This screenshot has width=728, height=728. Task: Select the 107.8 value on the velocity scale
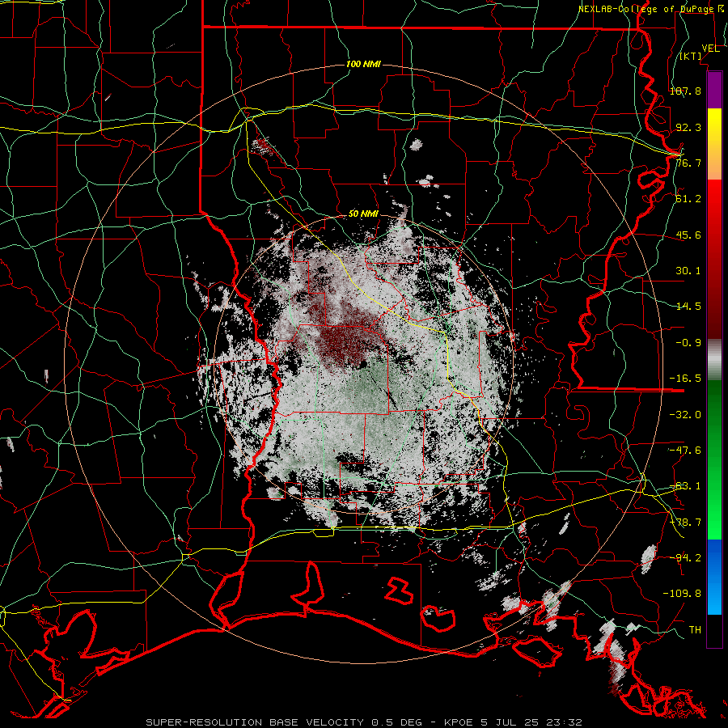685,91
